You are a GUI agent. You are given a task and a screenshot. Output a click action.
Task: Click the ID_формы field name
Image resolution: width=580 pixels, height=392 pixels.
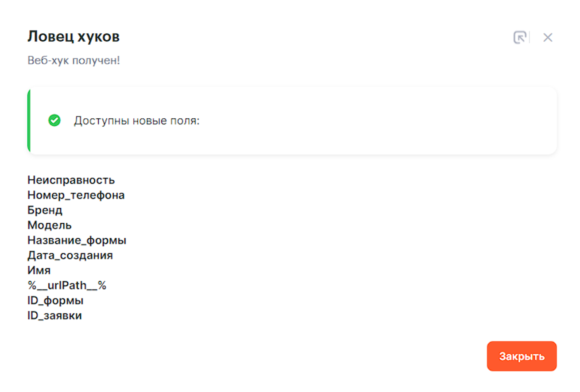pos(55,301)
